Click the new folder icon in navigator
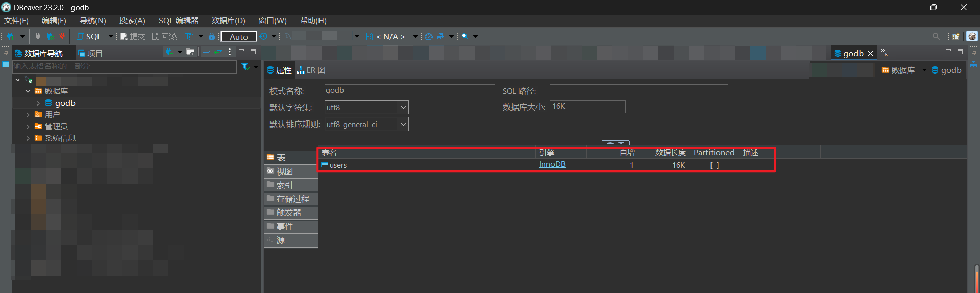Screen dimensions: 980x293 tap(190, 52)
